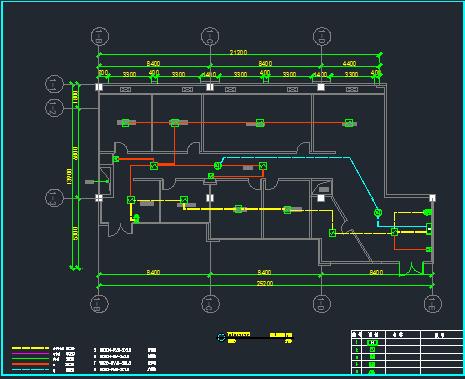Select the yellow dashed line legend sample
The height and width of the screenshot is (379, 465).
(30, 348)
